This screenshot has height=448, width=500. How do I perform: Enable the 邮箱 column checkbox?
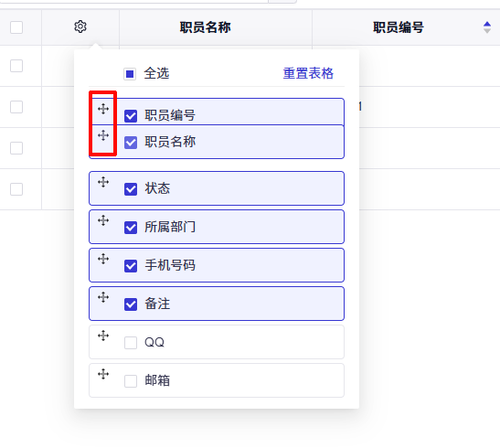point(131,381)
